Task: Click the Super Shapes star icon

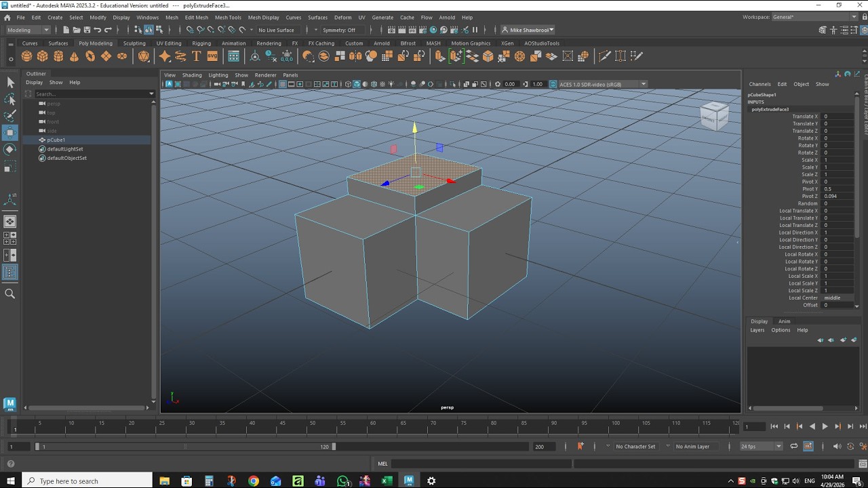Action: click(165, 56)
